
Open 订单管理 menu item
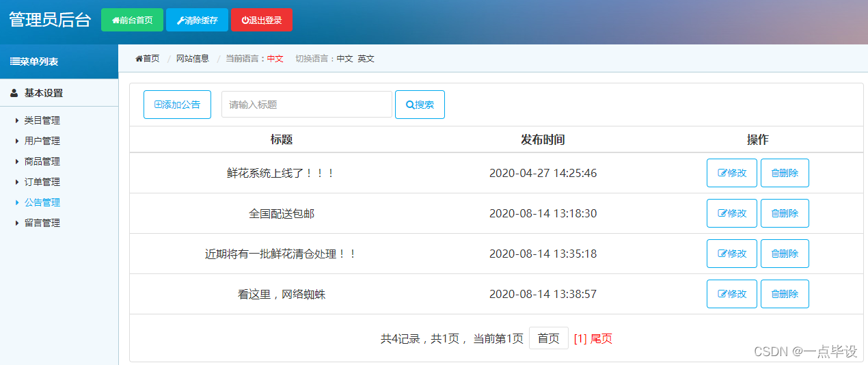click(42, 182)
